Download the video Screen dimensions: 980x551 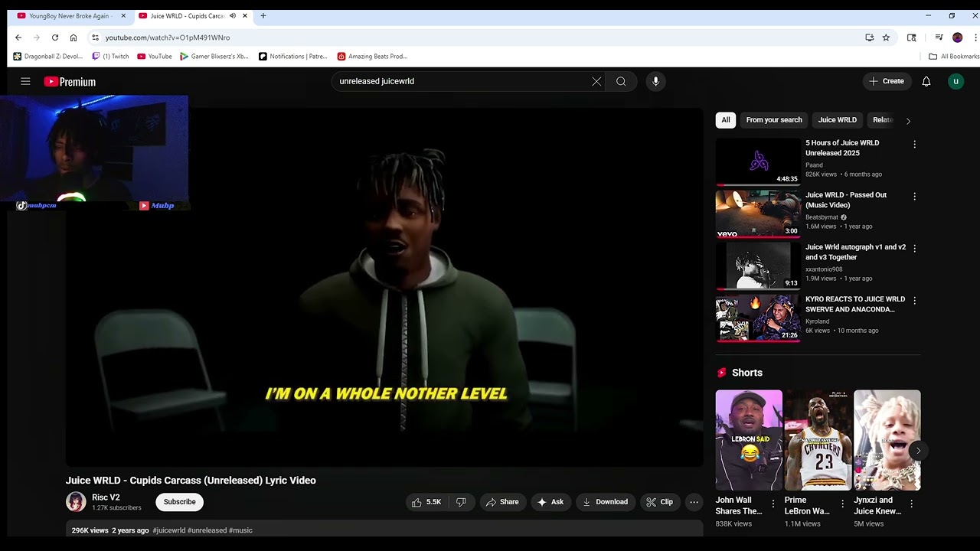[605, 502]
